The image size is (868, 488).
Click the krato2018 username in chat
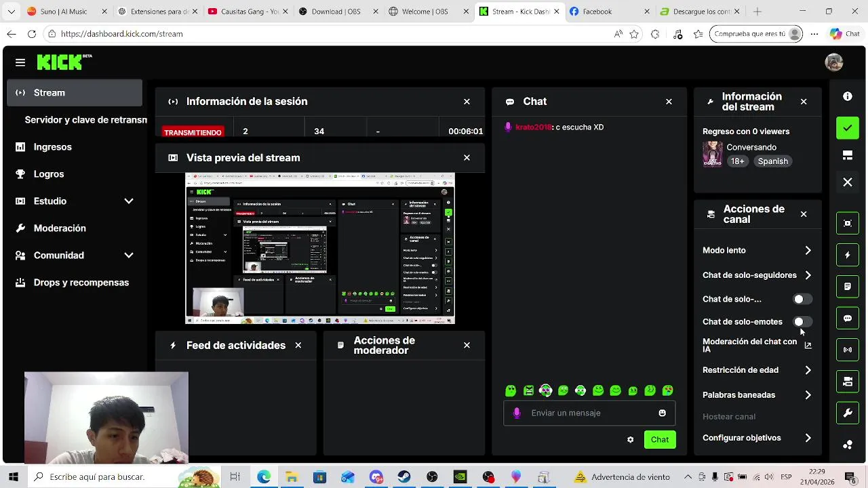tap(534, 127)
